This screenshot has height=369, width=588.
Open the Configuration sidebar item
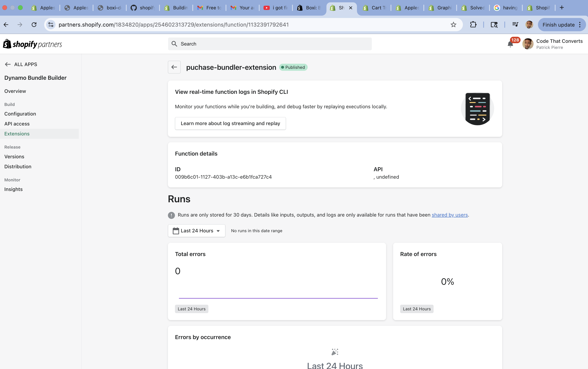[x=20, y=114]
